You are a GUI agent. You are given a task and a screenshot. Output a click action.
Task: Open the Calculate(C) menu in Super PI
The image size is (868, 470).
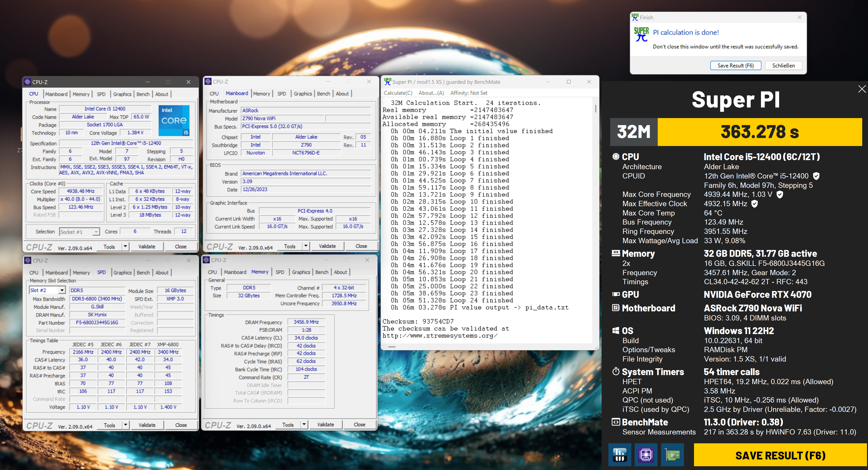coord(398,93)
